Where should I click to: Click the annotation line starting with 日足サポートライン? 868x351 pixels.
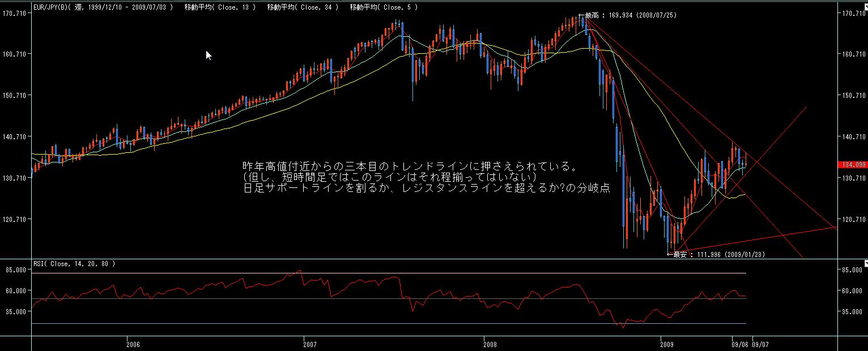tap(426, 189)
